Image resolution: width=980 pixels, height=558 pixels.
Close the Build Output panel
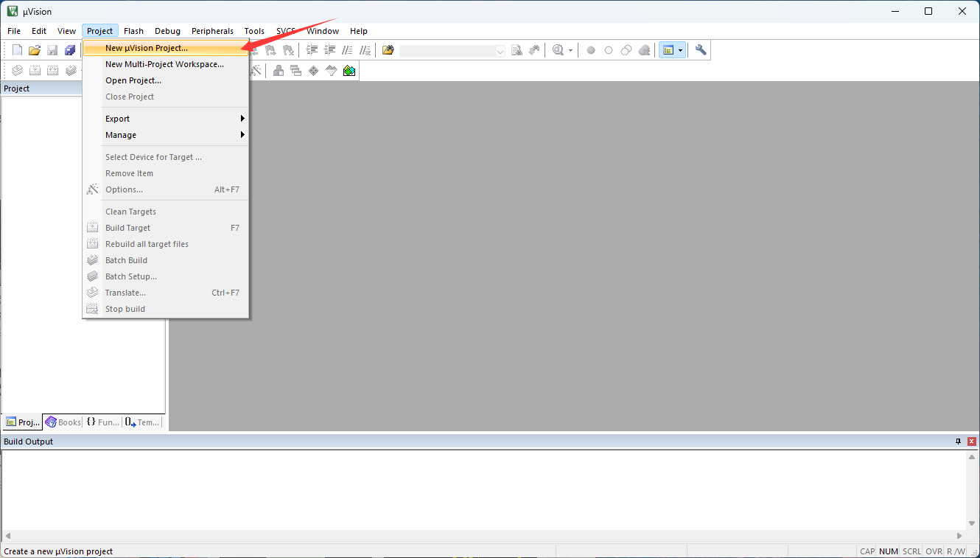(972, 442)
